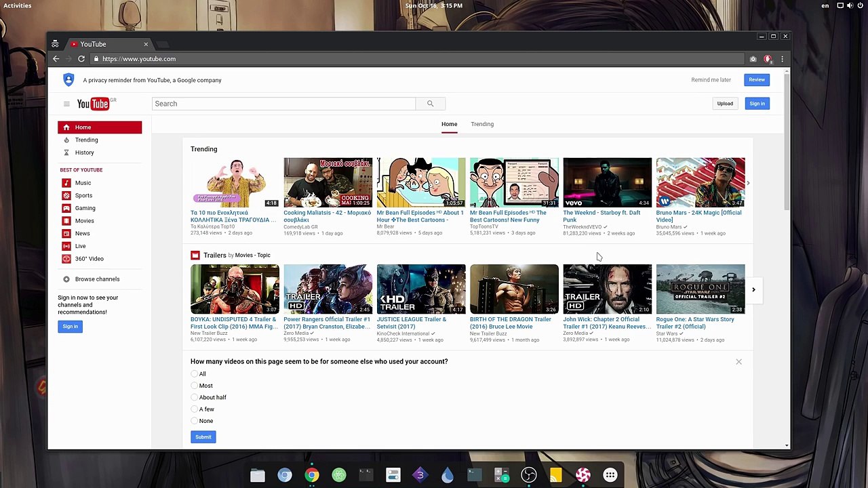Image resolution: width=868 pixels, height=488 pixels.
Task: Click the 360° Video channel icon
Action: coord(66,259)
